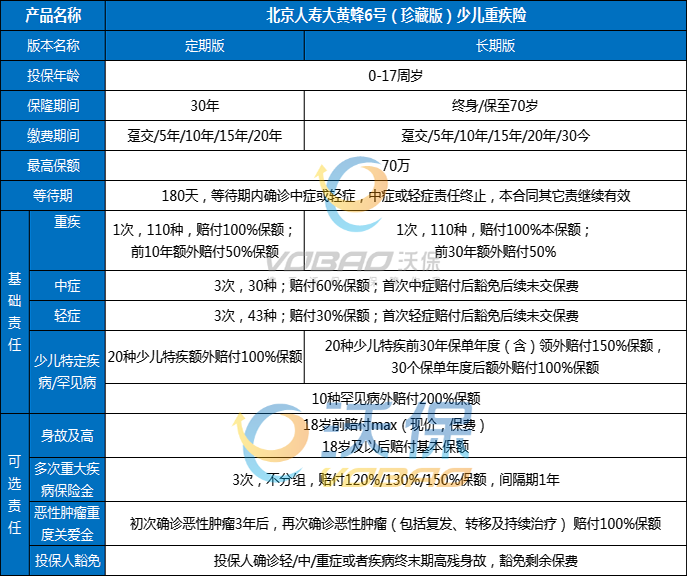
Task: Select the 长期版 column header
Action: [x=496, y=46]
